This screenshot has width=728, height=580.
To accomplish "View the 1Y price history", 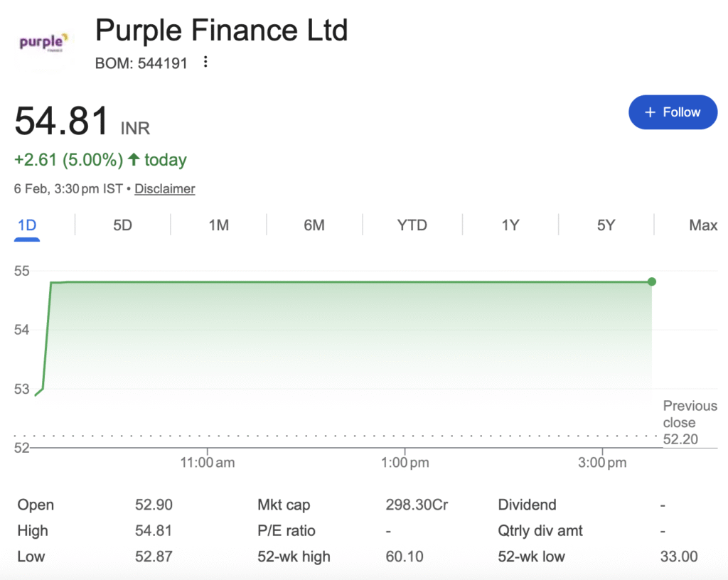I will (x=510, y=225).
